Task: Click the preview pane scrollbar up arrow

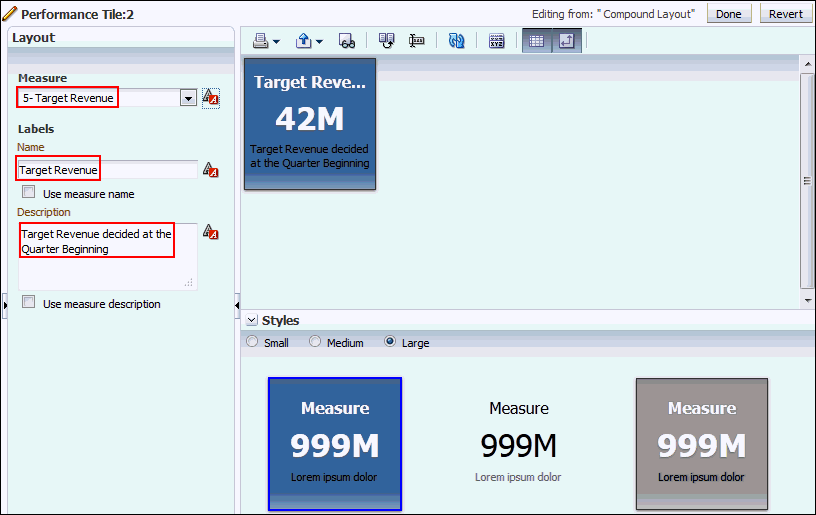Action: 808,65
